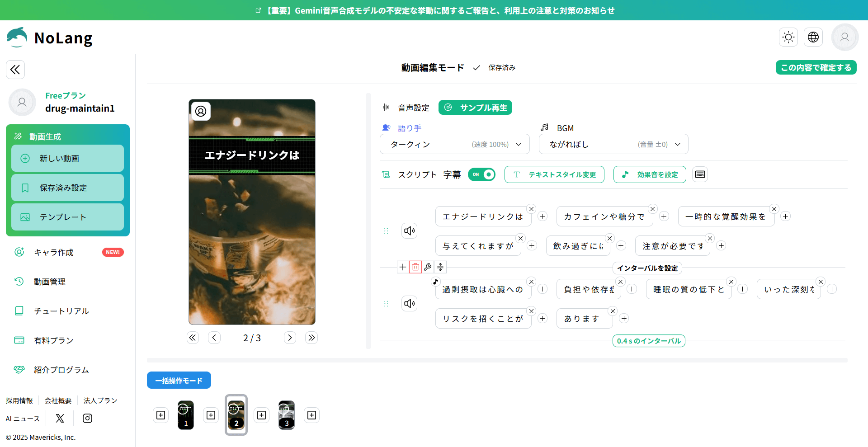Screen dimensions: 868x447
Task: Open the 語り手 narrator dropdown タークィン
Action: click(454, 144)
